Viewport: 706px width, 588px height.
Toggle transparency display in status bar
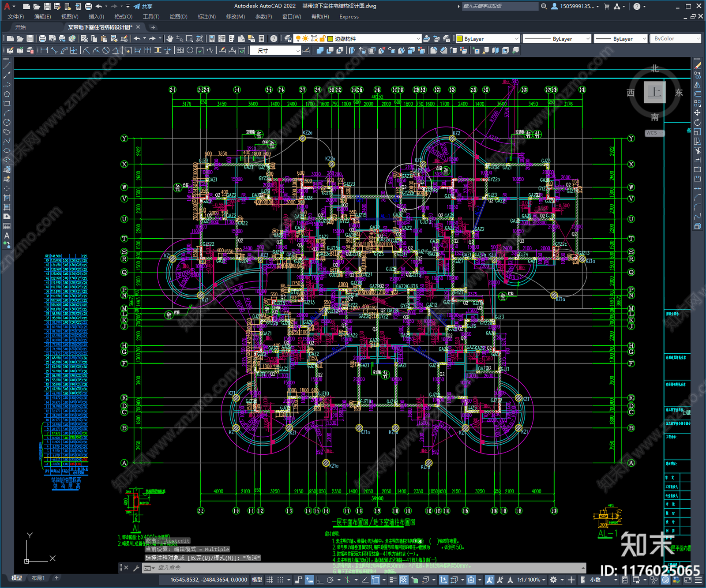pyautogui.click(x=403, y=580)
